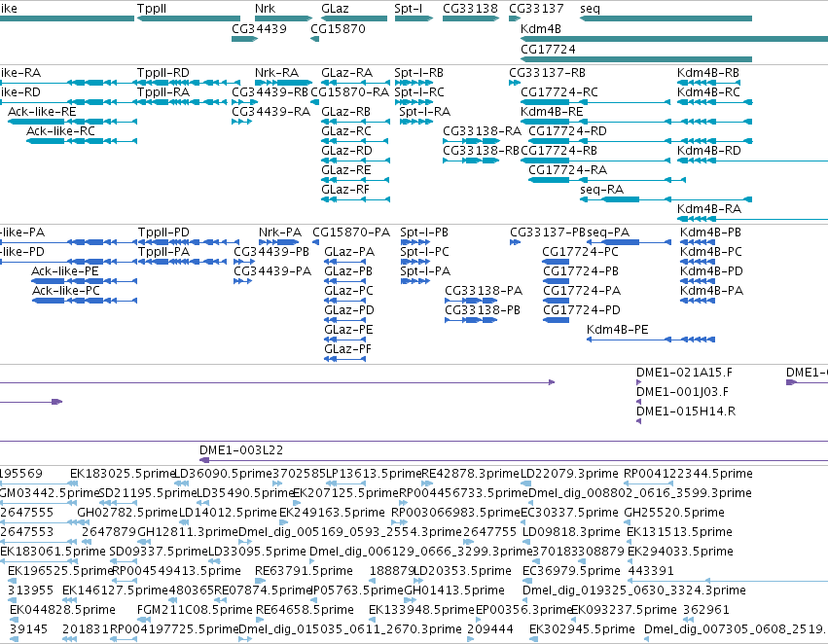This screenshot has width=828, height=644.
Task: Select EST GH01413.5prime
Action: [x=412, y=600]
